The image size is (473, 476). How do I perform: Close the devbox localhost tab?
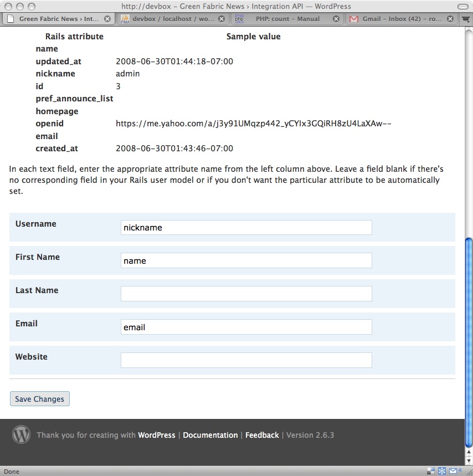222,19
